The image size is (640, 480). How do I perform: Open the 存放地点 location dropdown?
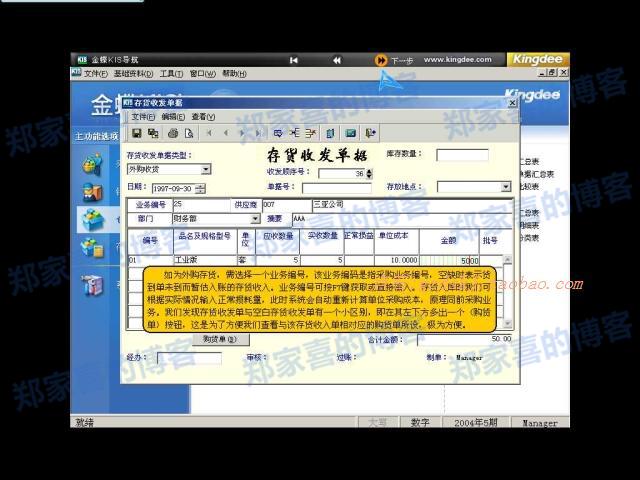[506, 187]
